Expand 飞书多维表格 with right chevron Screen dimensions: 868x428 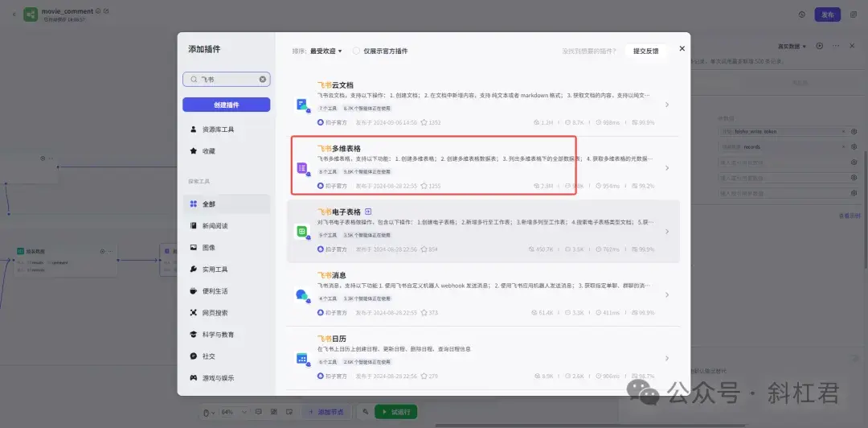tap(667, 168)
